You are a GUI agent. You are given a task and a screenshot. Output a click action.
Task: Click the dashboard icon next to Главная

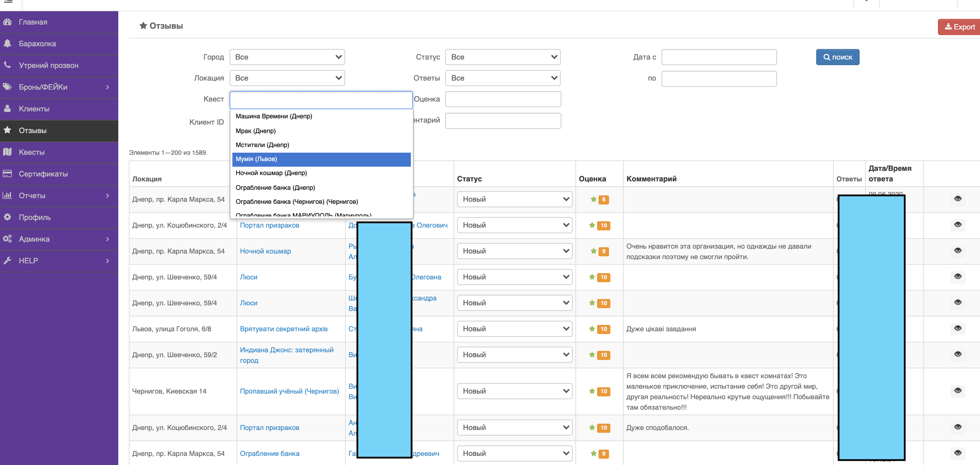7,22
